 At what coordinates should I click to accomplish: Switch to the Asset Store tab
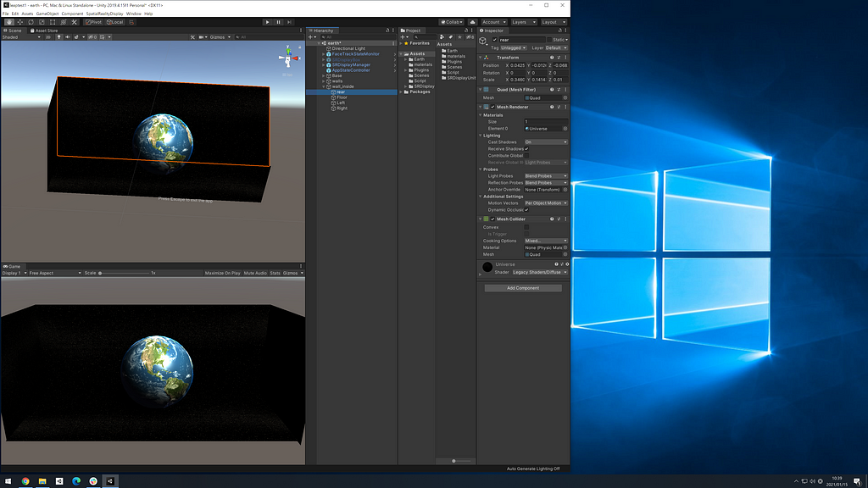44,30
